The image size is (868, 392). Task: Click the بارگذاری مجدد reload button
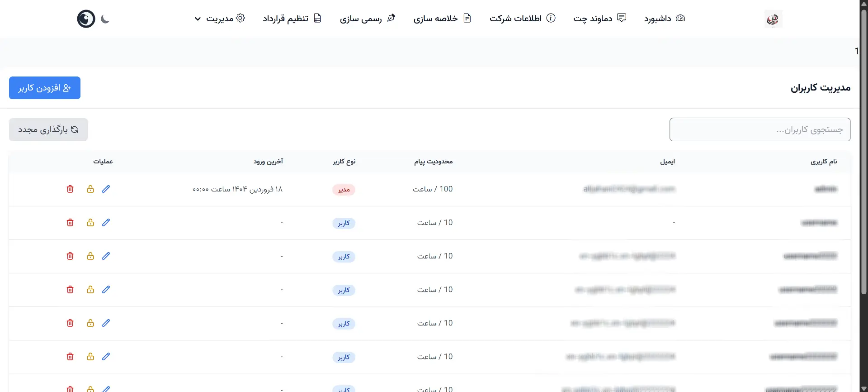click(x=48, y=129)
